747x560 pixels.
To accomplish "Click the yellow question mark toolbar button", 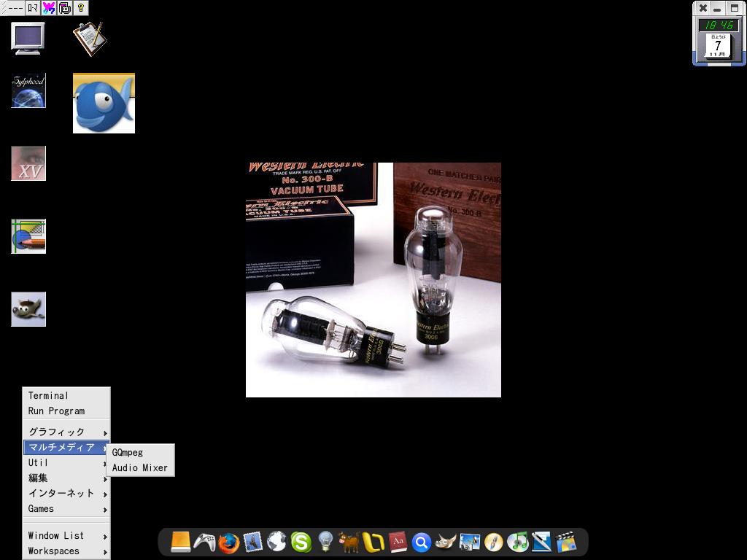I will pos(81,8).
